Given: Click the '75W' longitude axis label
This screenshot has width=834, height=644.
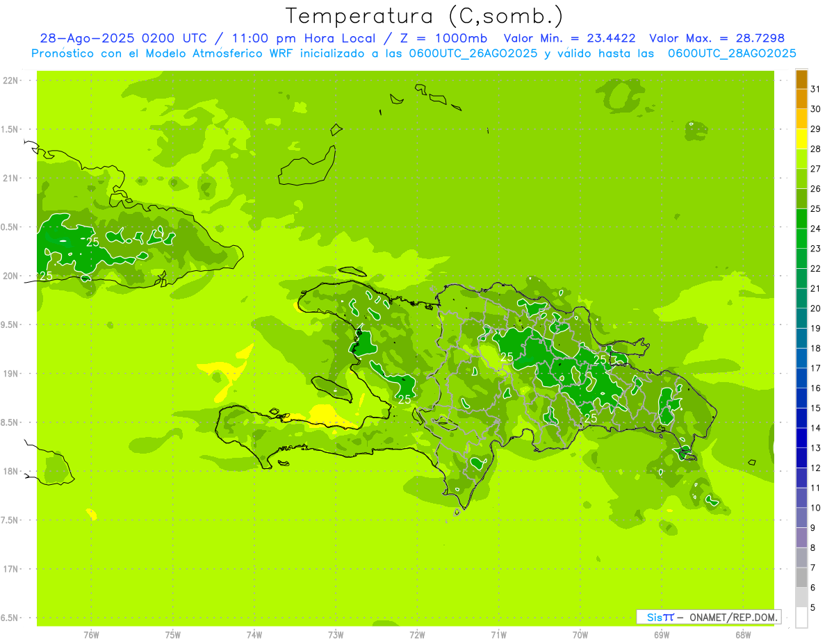Looking at the screenshot, I should point(172,635).
